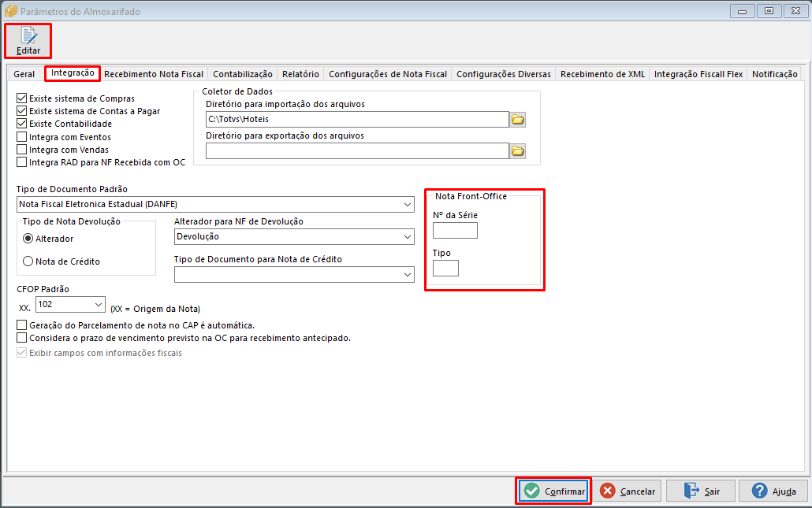
Task: Open the CFOP Padrão 102 dropdown
Action: 99,305
